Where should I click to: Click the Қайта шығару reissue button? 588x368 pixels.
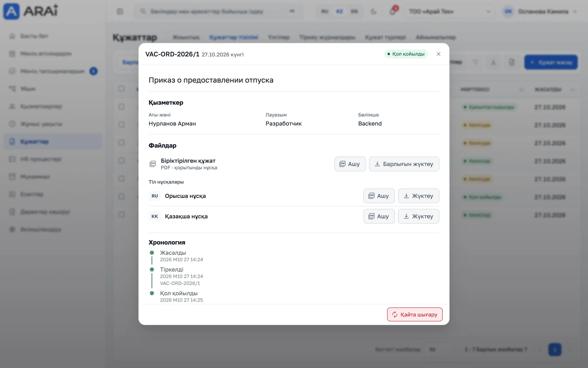point(414,314)
